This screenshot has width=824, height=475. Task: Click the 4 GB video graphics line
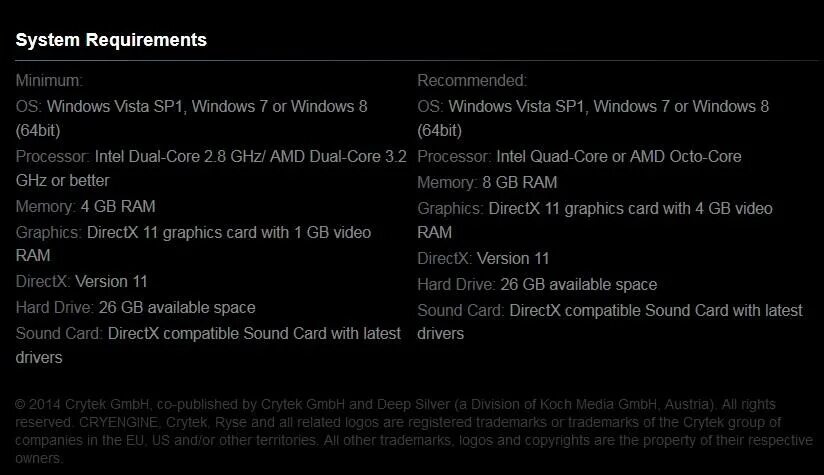(595, 220)
